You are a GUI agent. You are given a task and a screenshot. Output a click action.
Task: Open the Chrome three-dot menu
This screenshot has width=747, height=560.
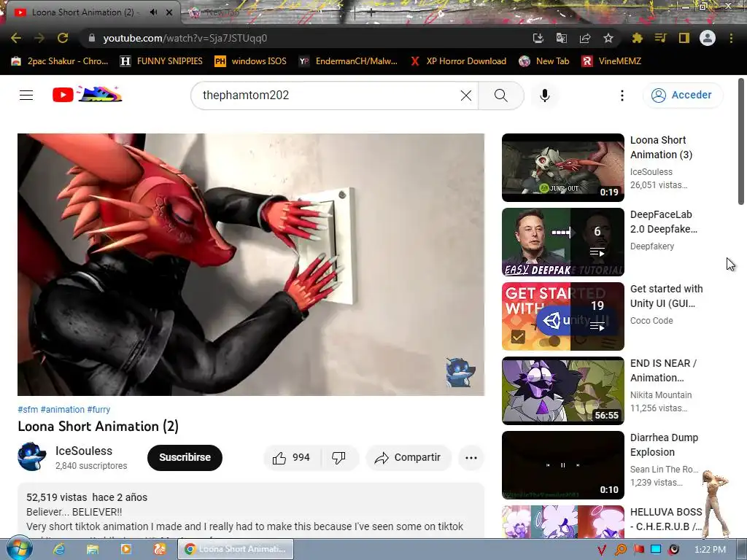[731, 38]
